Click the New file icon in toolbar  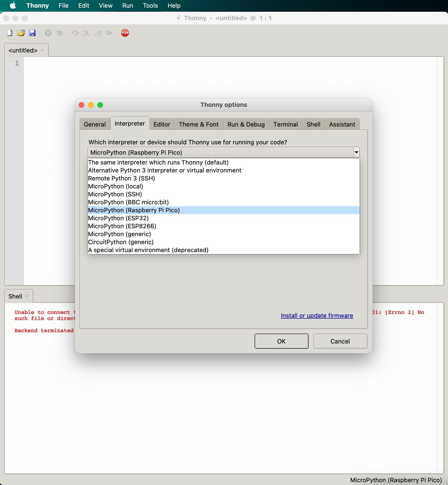(x=10, y=33)
